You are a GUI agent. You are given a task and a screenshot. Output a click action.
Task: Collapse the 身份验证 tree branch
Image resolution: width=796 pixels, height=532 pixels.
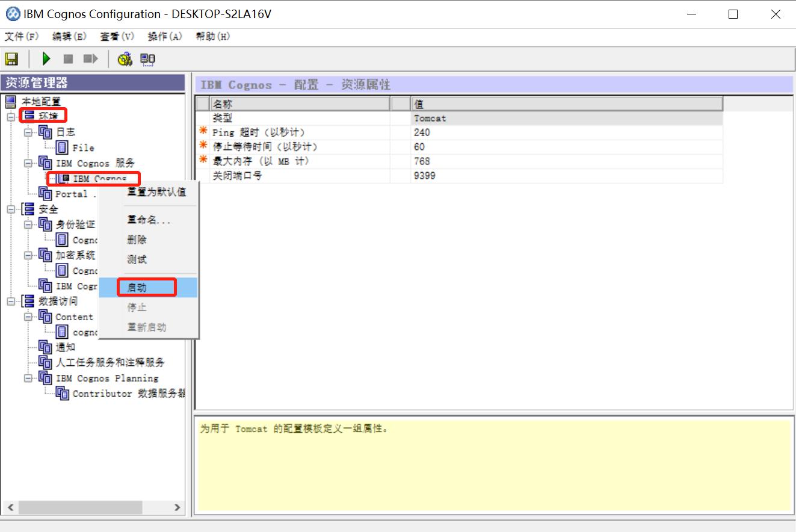(28, 224)
